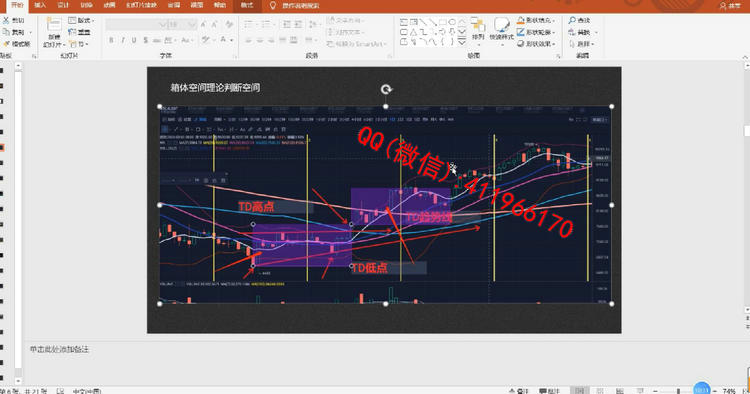
Task: Open the font size dropdown
Action: [x=192, y=24]
